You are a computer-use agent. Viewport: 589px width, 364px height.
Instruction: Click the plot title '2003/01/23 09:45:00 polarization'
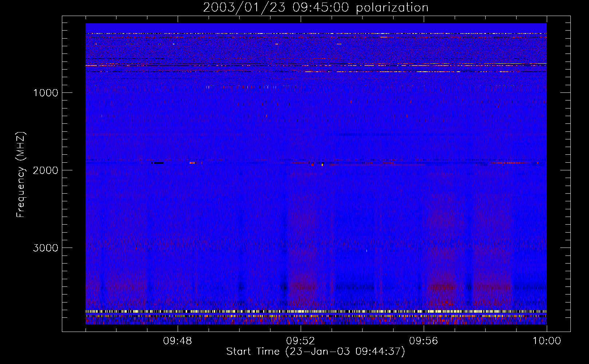(x=316, y=8)
